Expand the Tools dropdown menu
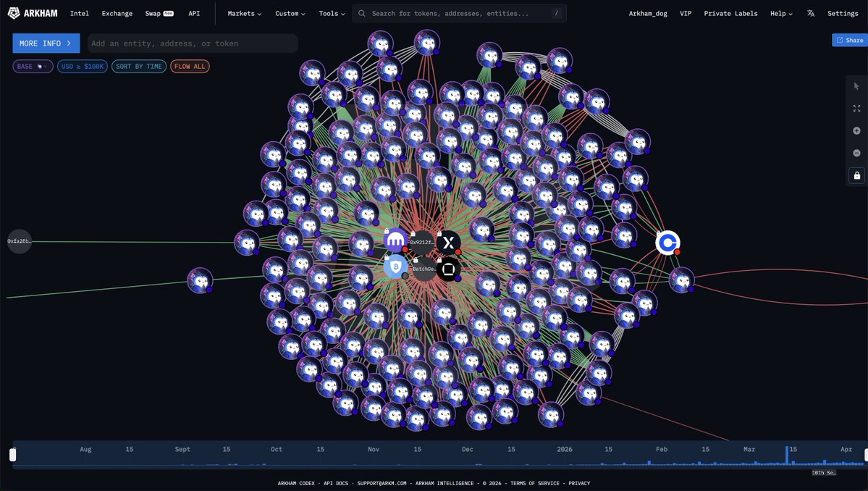This screenshot has height=491, width=868. pos(332,13)
